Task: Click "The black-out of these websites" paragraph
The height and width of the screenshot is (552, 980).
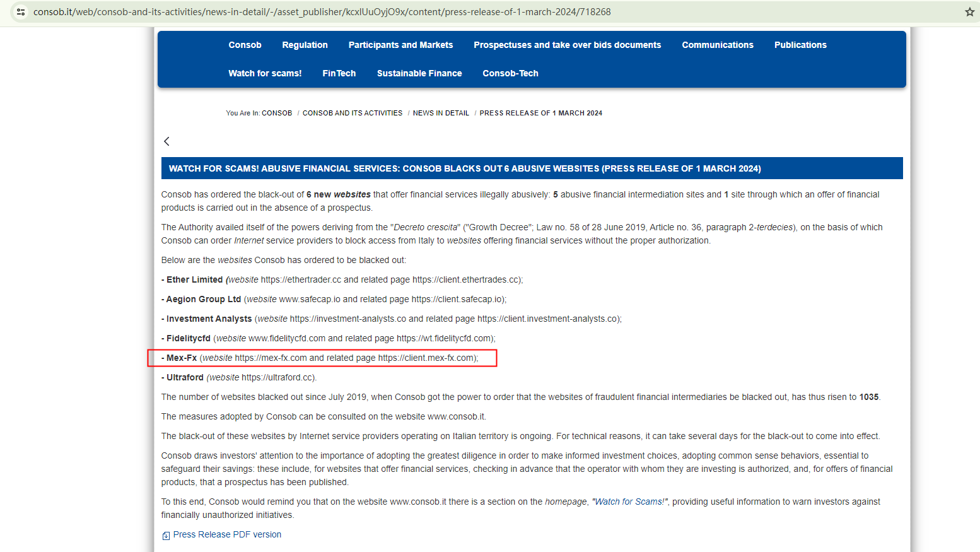Action: [x=521, y=436]
